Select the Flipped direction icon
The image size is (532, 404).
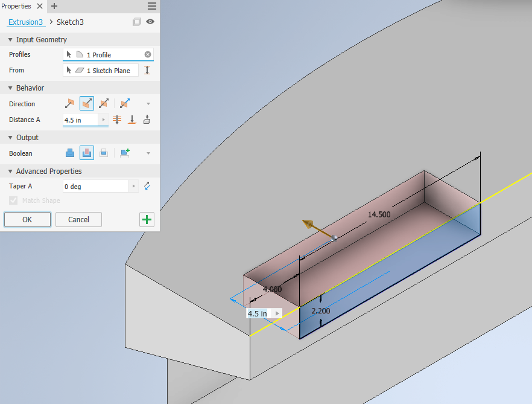pos(86,104)
